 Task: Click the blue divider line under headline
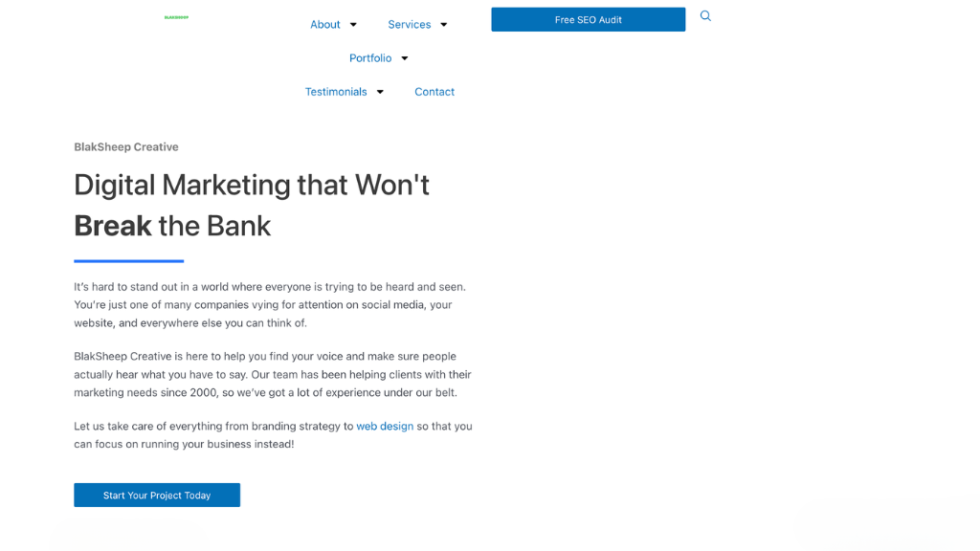128,261
